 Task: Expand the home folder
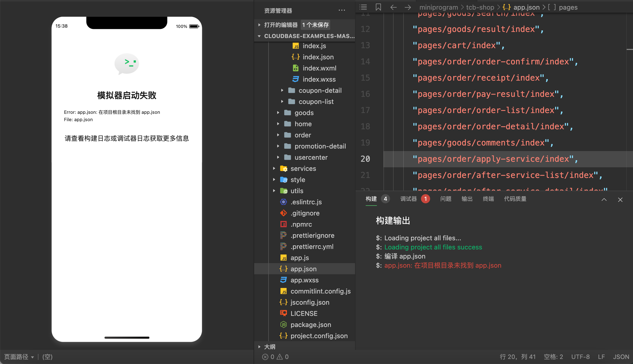(278, 124)
